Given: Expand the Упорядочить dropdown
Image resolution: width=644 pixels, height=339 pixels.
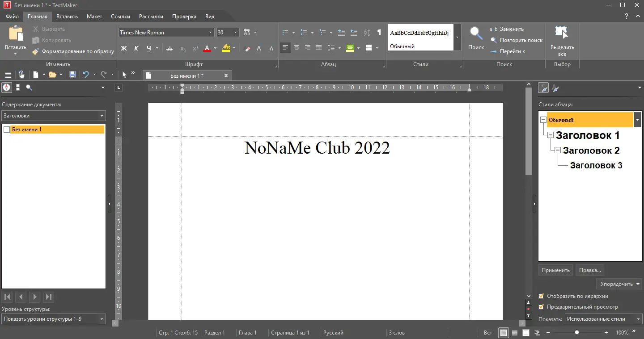Looking at the screenshot, I should point(619,284).
